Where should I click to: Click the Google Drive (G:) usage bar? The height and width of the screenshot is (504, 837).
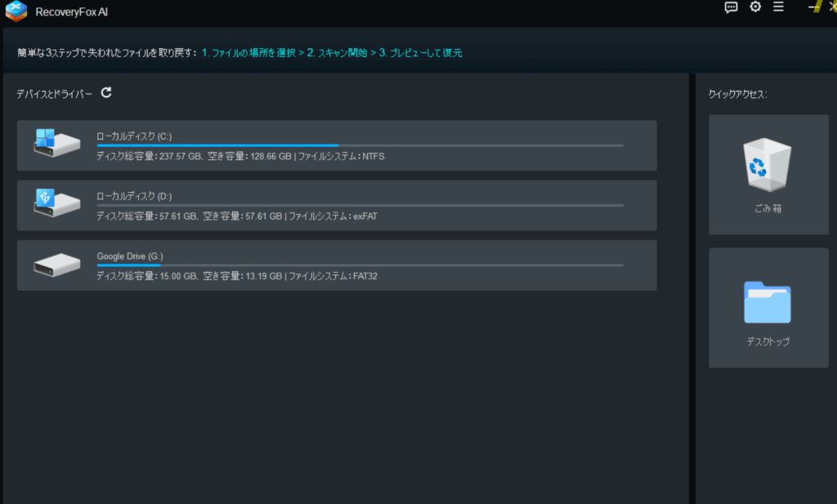[360, 265]
